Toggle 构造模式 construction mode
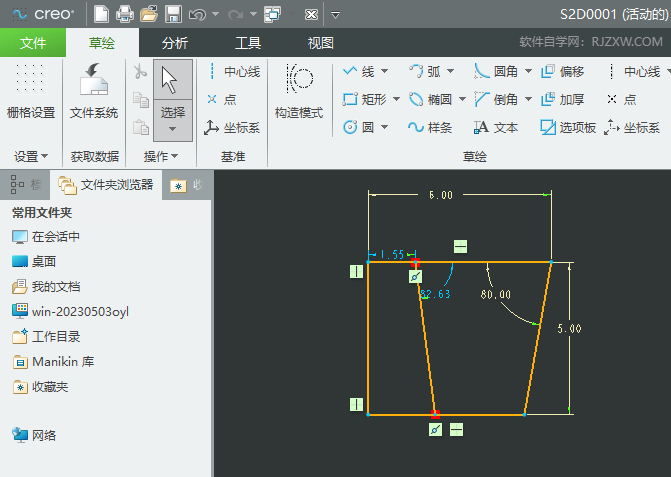The height and width of the screenshot is (477, 671). (x=299, y=91)
